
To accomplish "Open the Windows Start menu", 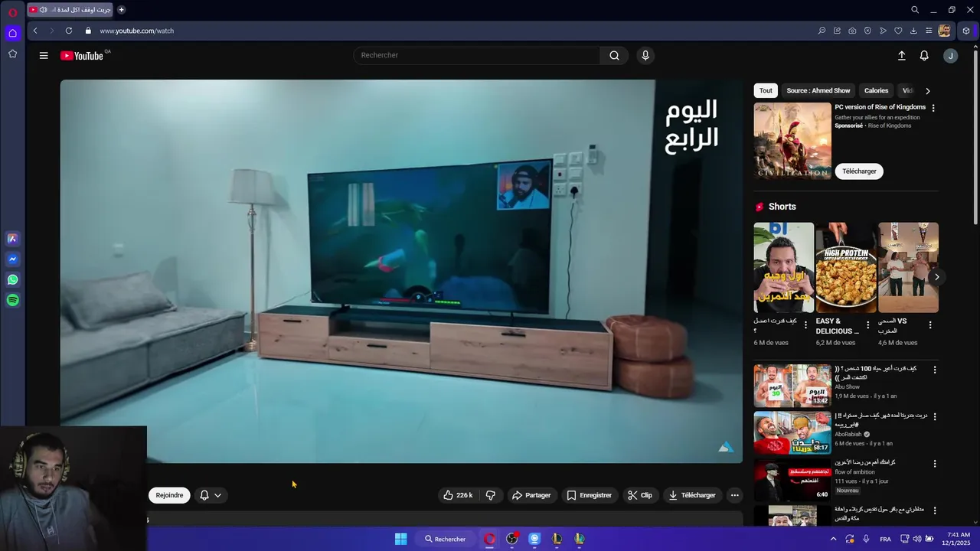I will [400, 539].
